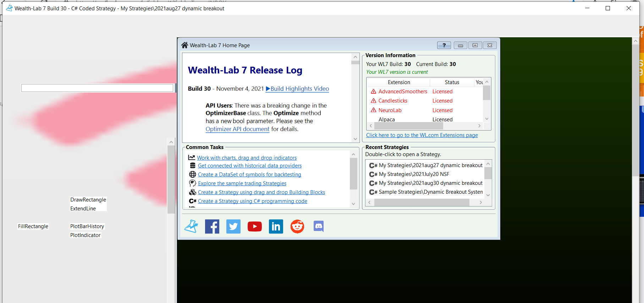Click extensions list horizontal scroll right arrow
644x303 pixels.
point(479,126)
